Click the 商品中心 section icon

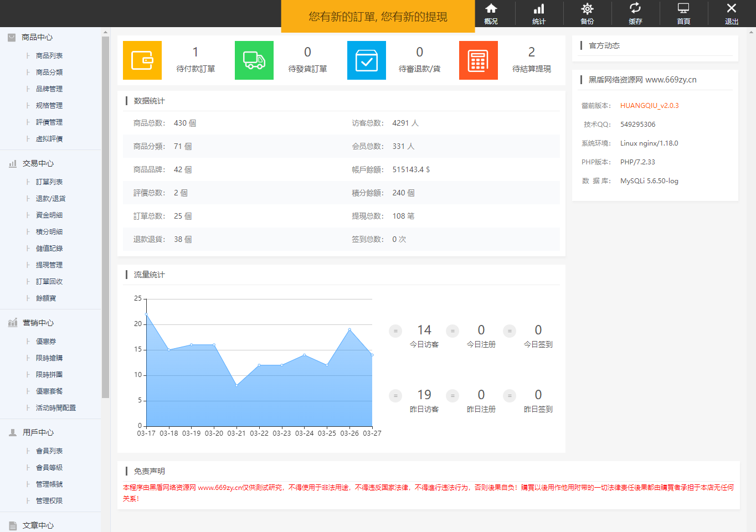[x=12, y=38]
